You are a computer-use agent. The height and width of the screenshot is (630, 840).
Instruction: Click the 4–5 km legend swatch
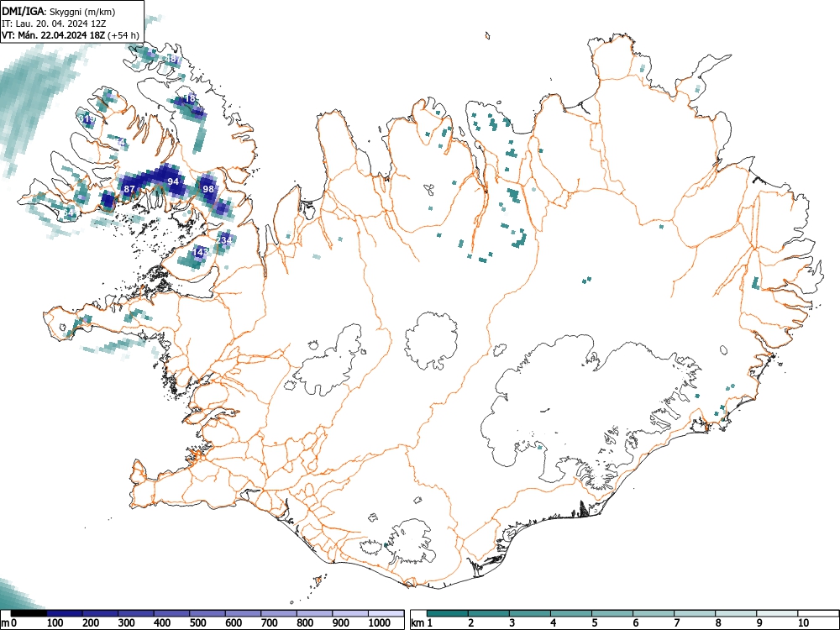click(571, 613)
